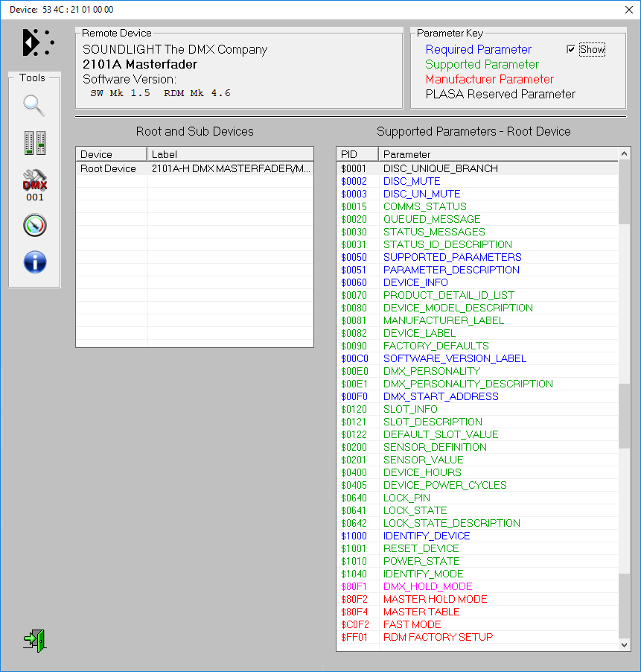Open the gauge sensor tool

(x=35, y=225)
